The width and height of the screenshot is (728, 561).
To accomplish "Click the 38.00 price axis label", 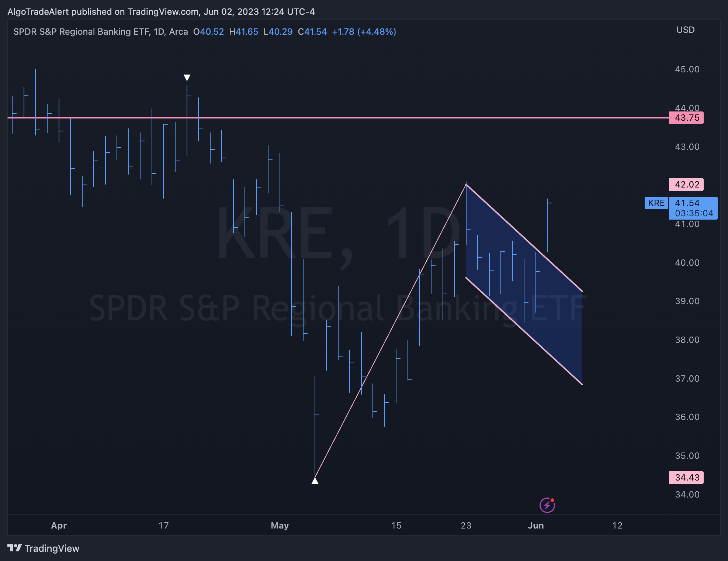I will [687, 340].
